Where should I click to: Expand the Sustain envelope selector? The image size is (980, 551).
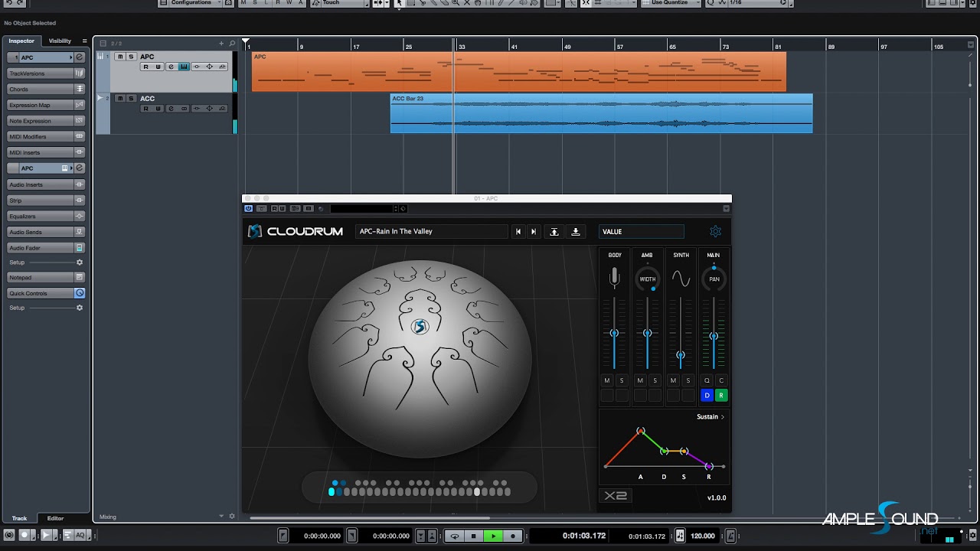[x=710, y=417]
